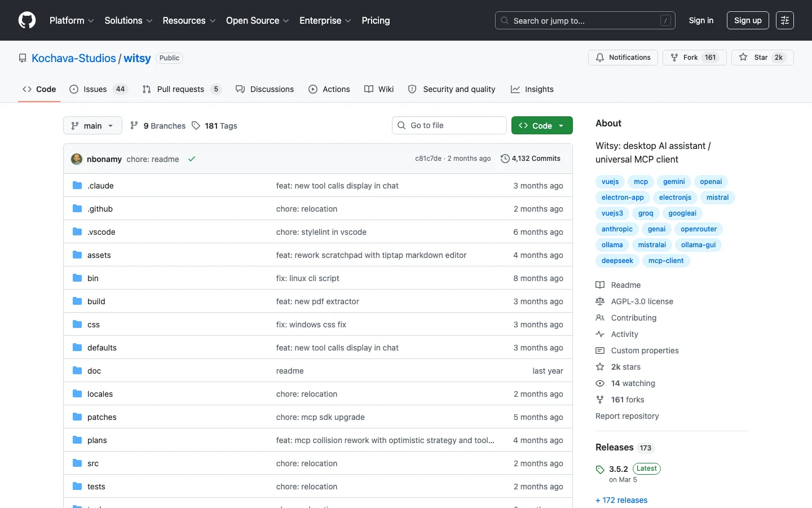
Task: Open the 'feat: new pdf extractor' commit message
Action: coord(317,301)
